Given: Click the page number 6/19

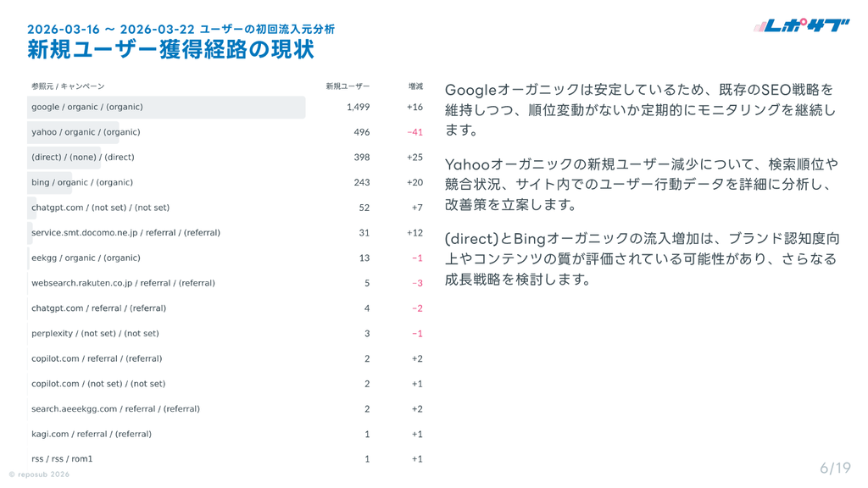Looking at the screenshot, I should pyautogui.click(x=835, y=468).
